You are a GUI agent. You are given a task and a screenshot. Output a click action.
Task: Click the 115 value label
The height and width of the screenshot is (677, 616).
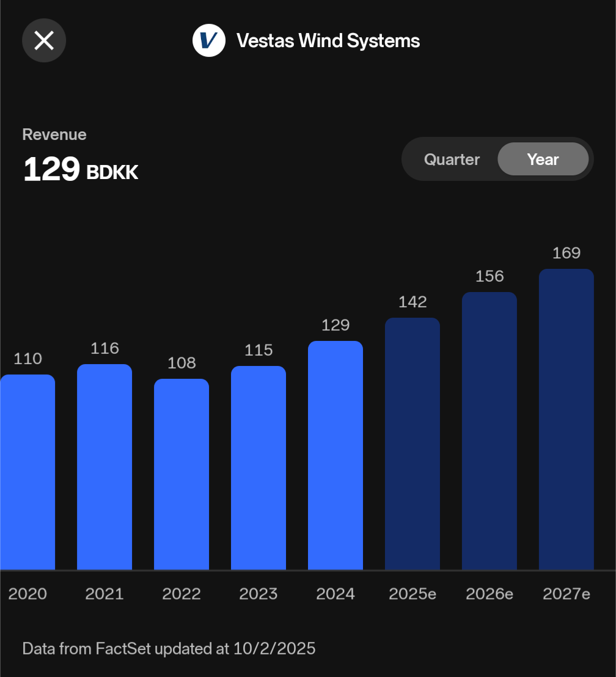coord(258,350)
